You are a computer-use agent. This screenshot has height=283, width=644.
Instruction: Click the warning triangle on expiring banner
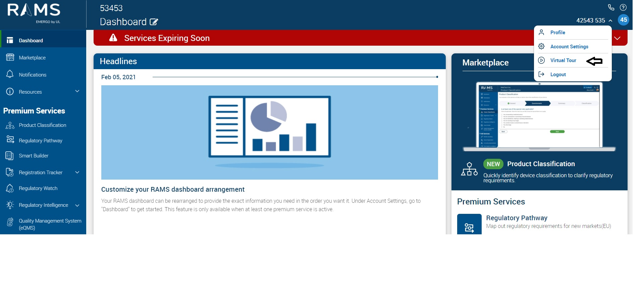pos(113,38)
